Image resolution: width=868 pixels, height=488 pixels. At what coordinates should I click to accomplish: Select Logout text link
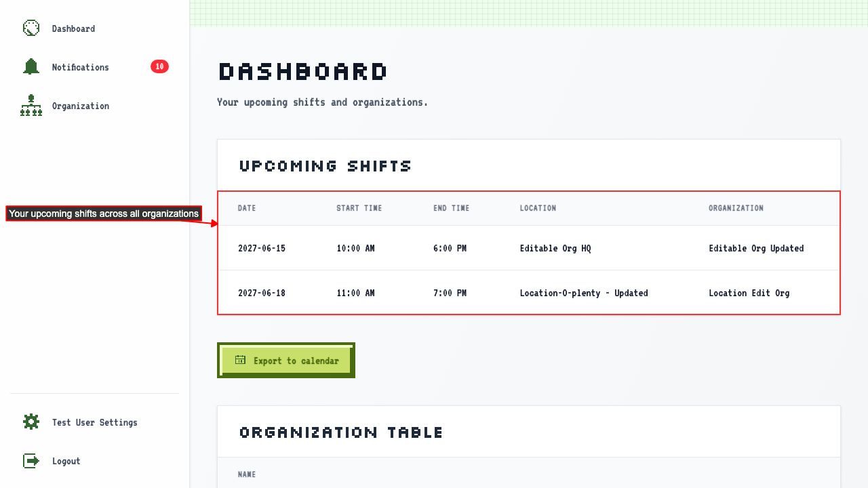(66, 461)
